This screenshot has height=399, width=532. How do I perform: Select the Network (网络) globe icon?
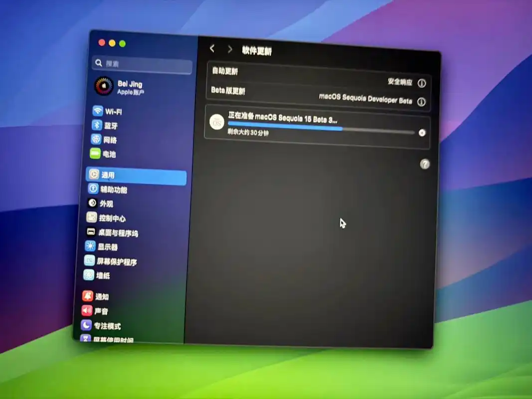click(x=96, y=139)
